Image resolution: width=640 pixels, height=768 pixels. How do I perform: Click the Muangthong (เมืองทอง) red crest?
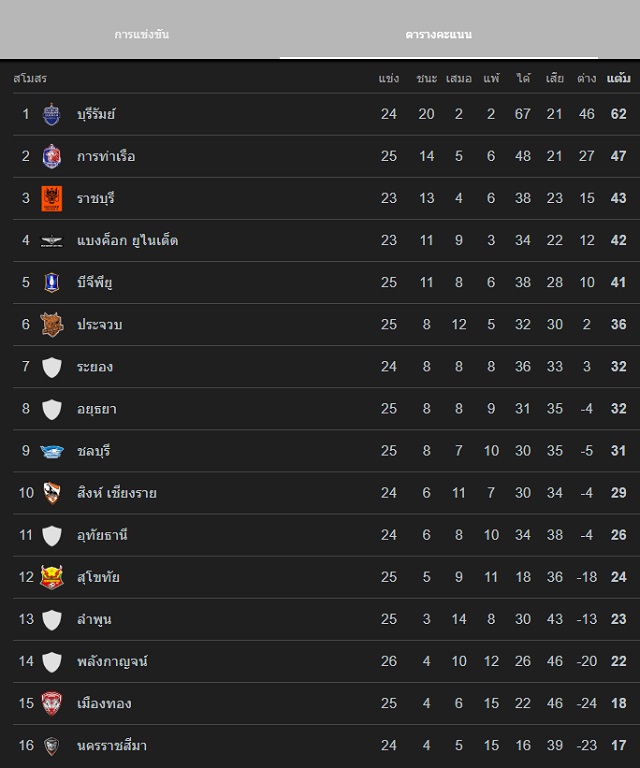tap(52, 703)
